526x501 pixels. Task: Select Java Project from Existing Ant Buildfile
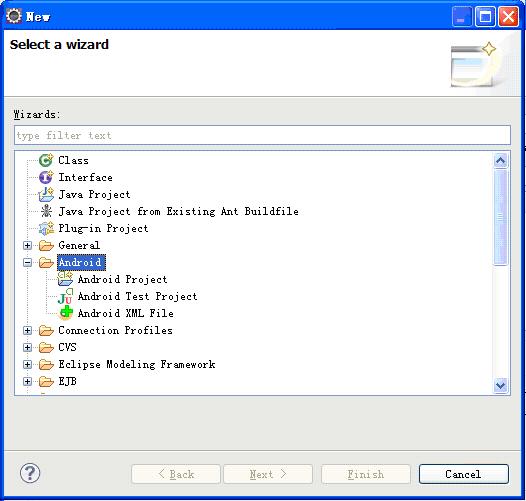(x=178, y=211)
